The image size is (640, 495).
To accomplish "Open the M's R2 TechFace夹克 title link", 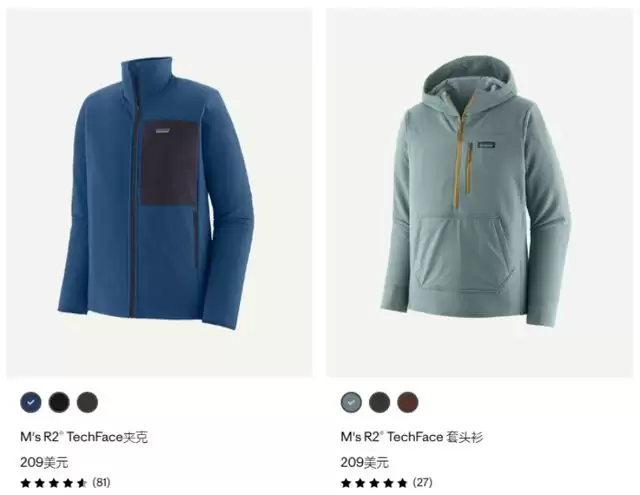I will point(84,437).
